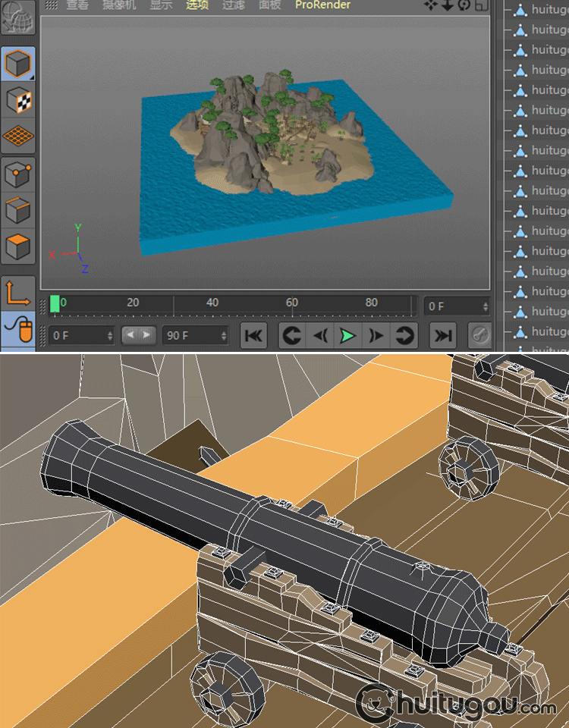Image resolution: width=569 pixels, height=728 pixels.
Task: Select the Model mode cube icon
Action: [18, 63]
